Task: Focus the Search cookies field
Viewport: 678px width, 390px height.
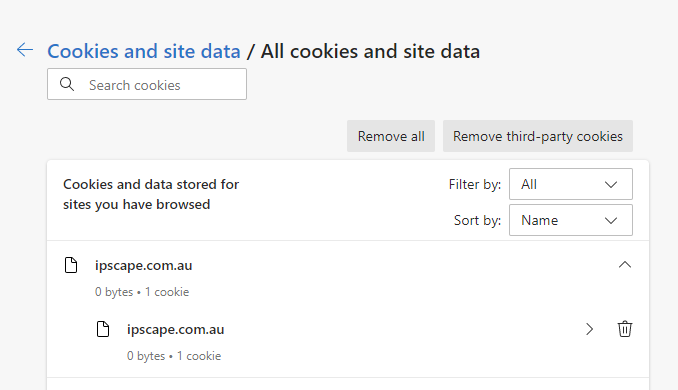Action: click(x=147, y=84)
